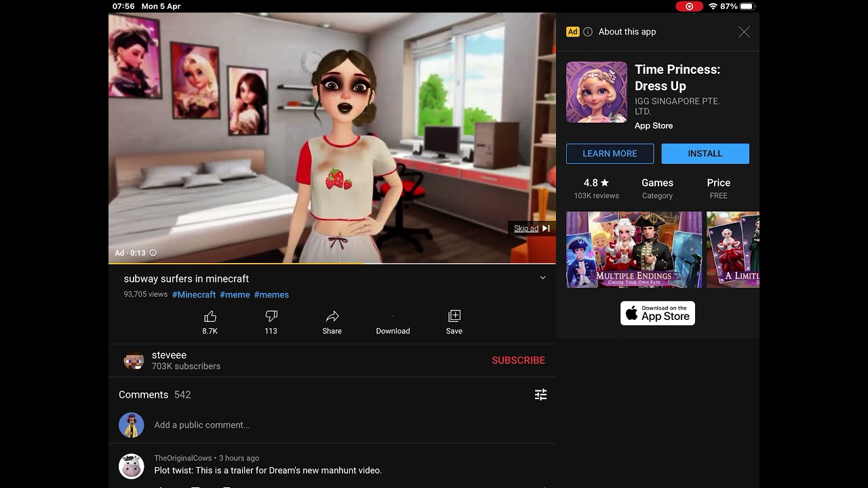
Task: Open steveee channel avatar
Action: click(134, 361)
